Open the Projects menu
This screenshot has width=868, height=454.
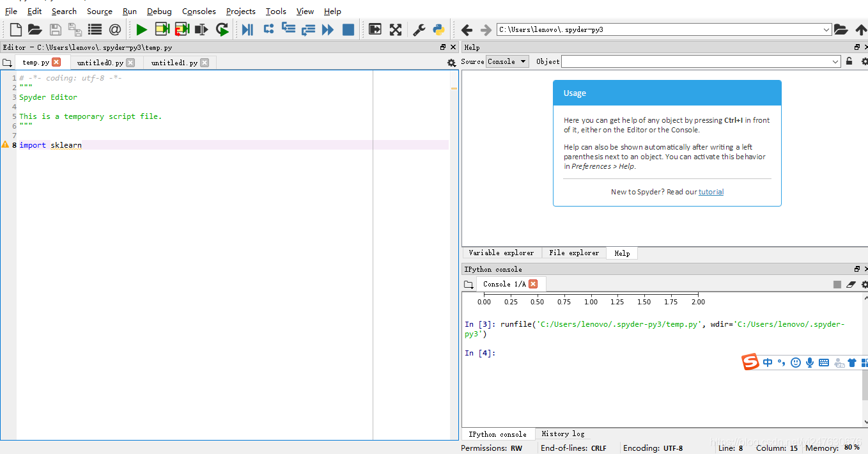coord(241,11)
